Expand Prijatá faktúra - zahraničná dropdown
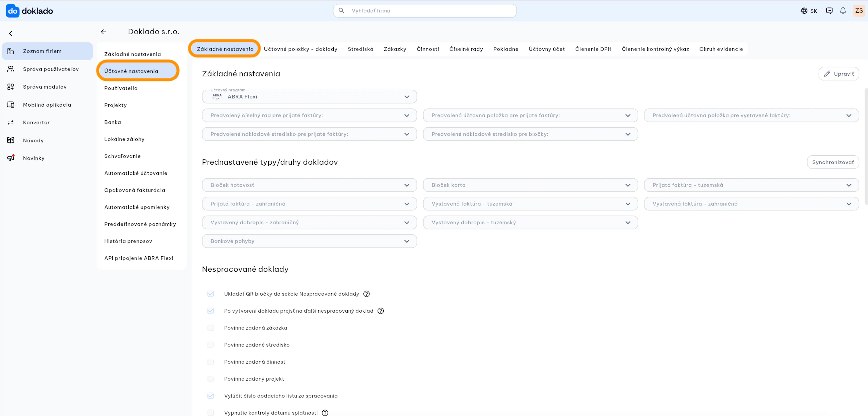The width and height of the screenshot is (868, 416). coord(309,204)
